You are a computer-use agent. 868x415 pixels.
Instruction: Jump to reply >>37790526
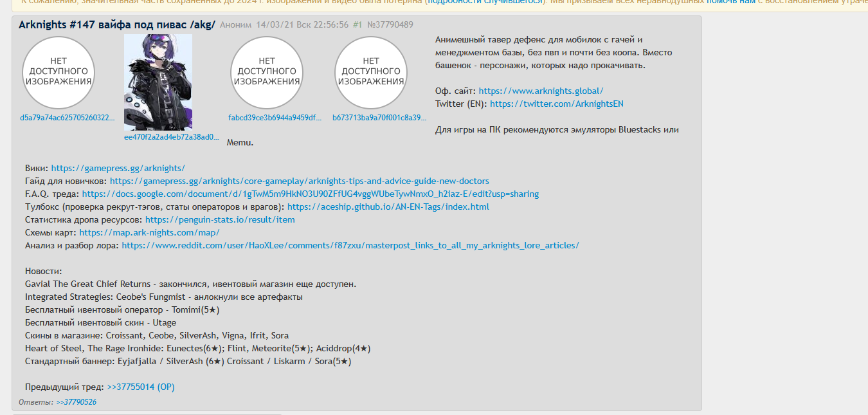pyautogui.click(x=76, y=401)
